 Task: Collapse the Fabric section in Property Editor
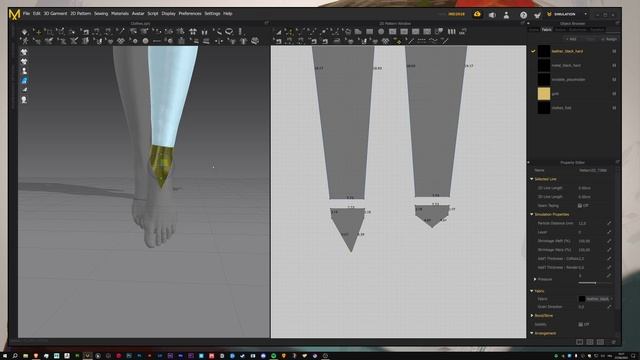pos(532,291)
